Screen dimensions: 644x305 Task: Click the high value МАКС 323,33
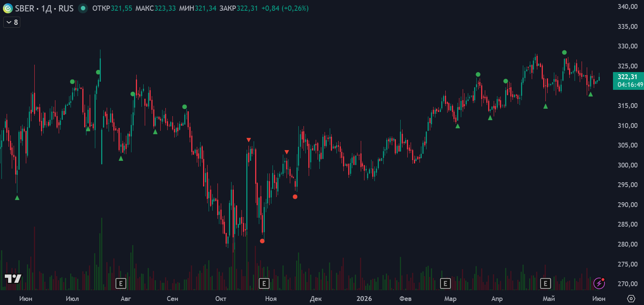pos(155,8)
